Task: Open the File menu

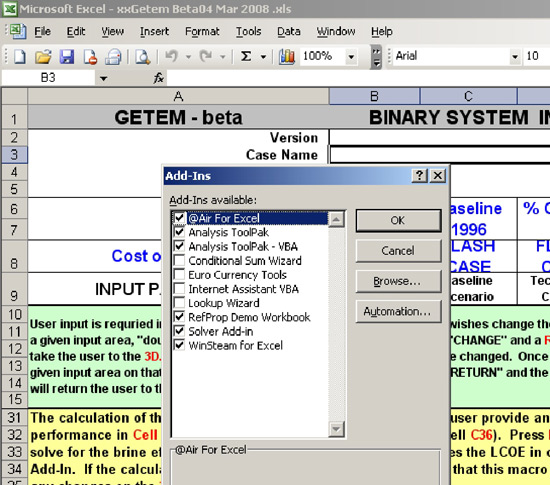Action: (x=42, y=31)
